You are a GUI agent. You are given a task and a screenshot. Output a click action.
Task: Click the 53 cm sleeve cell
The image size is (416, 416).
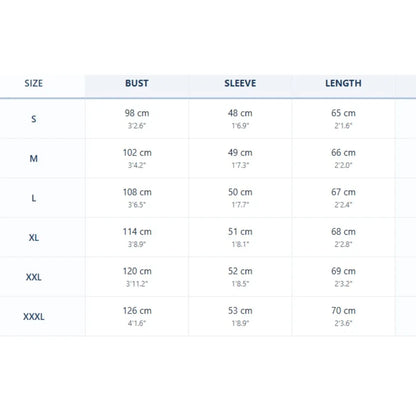(x=240, y=317)
